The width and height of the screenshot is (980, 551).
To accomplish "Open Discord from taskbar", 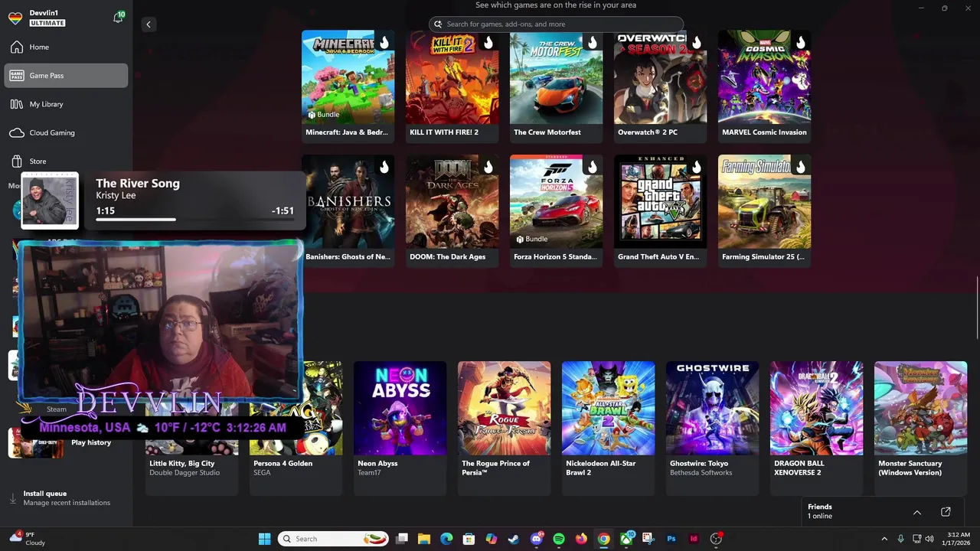I will coord(537,539).
